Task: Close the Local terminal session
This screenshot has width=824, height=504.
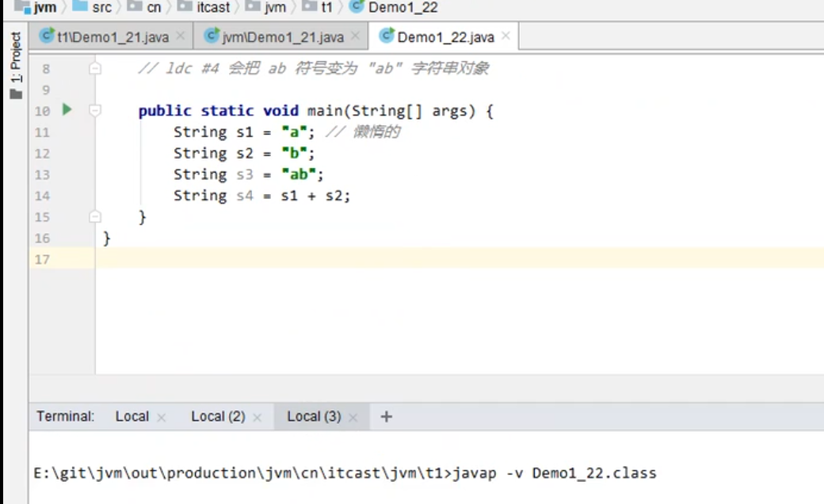Action: tap(162, 418)
